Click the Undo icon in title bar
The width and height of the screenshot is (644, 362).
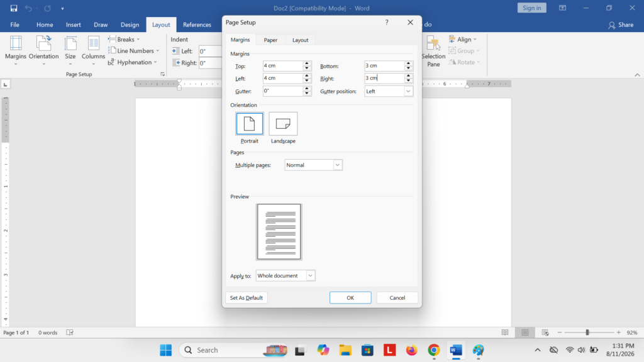(28, 8)
